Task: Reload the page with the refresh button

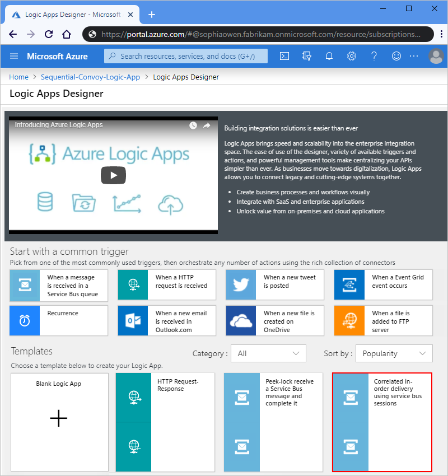Action: pos(49,34)
